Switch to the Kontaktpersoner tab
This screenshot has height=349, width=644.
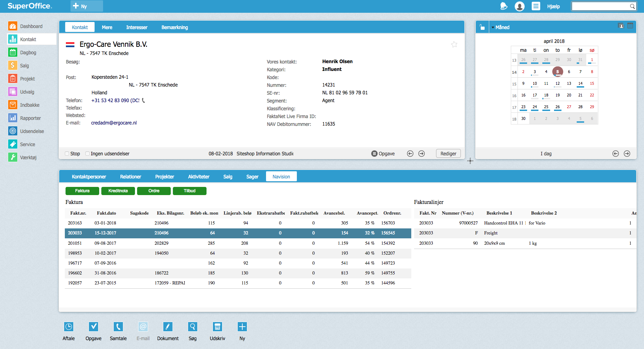click(x=89, y=177)
